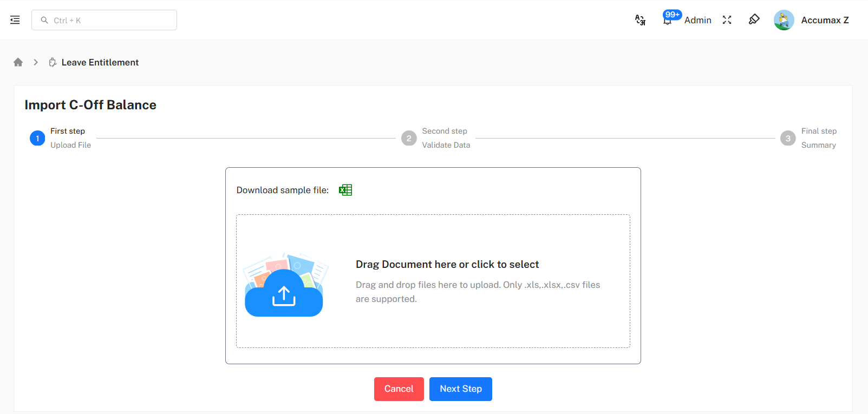Image resolution: width=868 pixels, height=414 pixels.
Task: Click the user avatar picture
Action: 784,20
